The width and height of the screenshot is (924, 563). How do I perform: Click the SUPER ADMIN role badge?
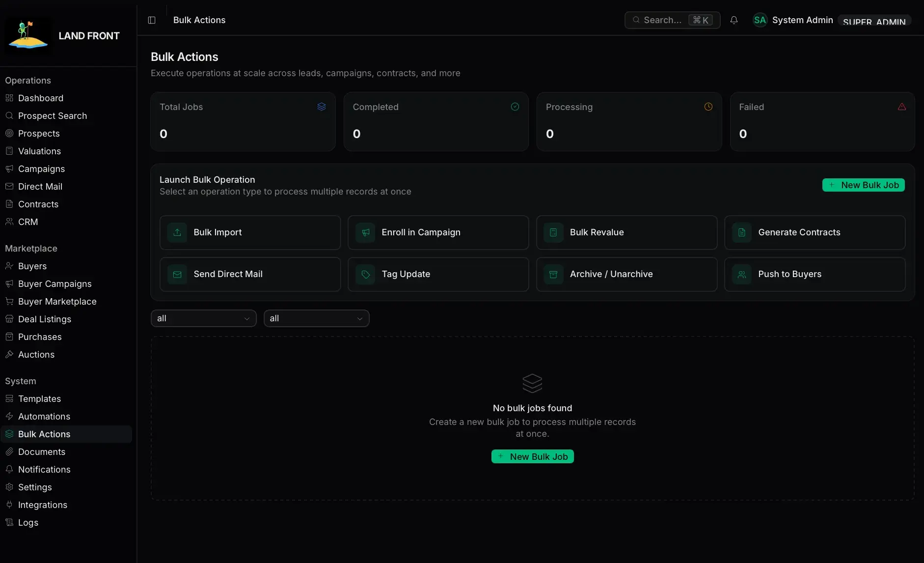click(874, 21)
